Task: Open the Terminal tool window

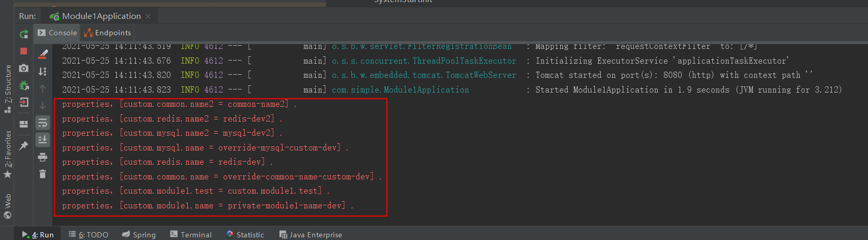Action: click(191, 235)
